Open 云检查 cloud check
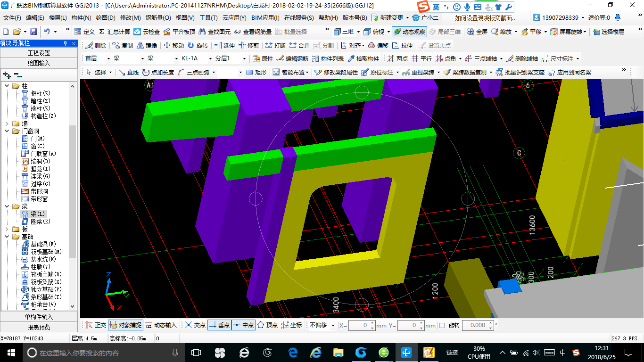This screenshot has height=362, width=644. (147, 32)
